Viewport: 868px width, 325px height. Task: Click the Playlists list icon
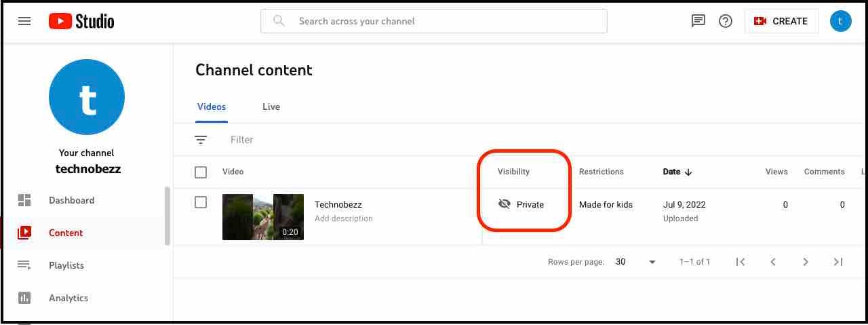24,265
